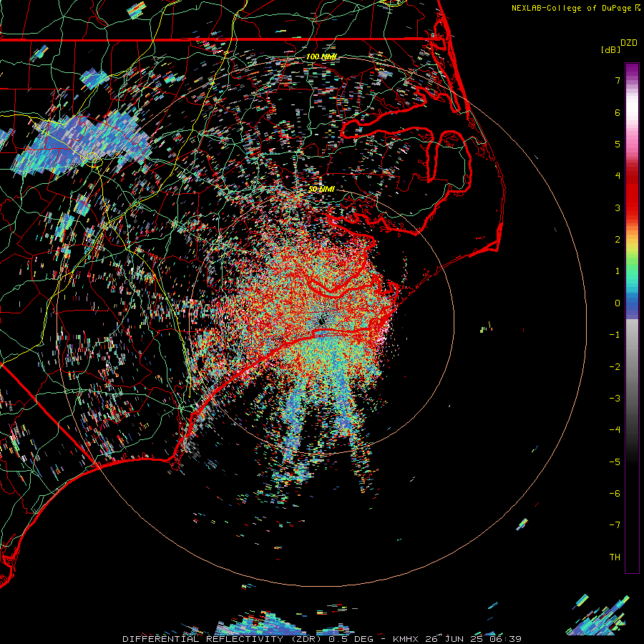Click the -4 value on the dB scale
The height and width of the screenshot is (644, 644).
pyautogui.click(x=615, y=430)
